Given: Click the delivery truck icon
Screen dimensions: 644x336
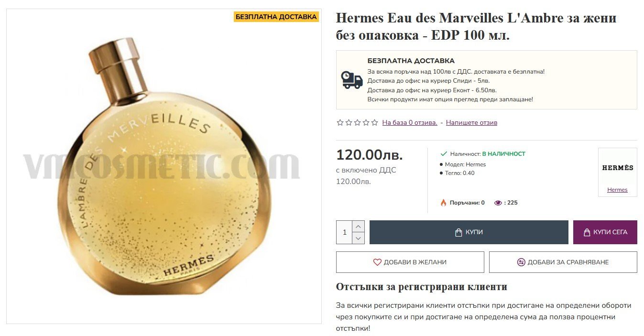Looking at the screenshot, I should point(351,80).
